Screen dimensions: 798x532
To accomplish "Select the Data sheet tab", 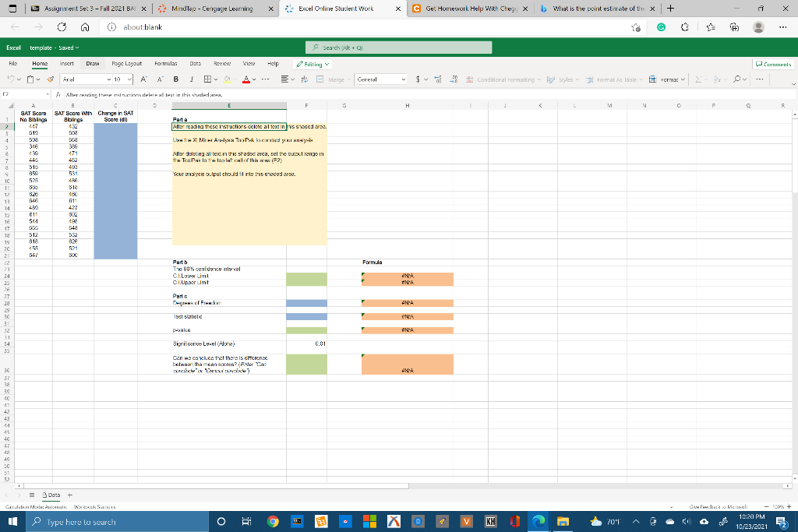I will click(x=51, y=495).
